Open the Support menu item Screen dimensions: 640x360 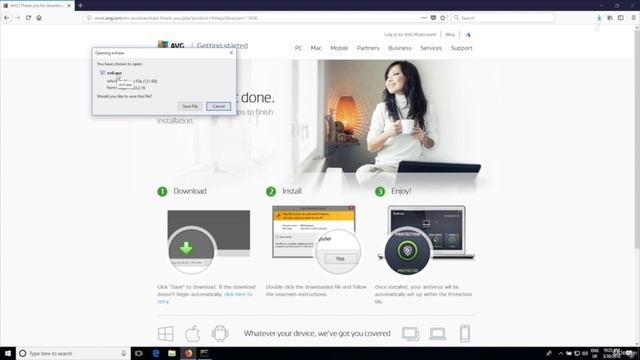461,48
